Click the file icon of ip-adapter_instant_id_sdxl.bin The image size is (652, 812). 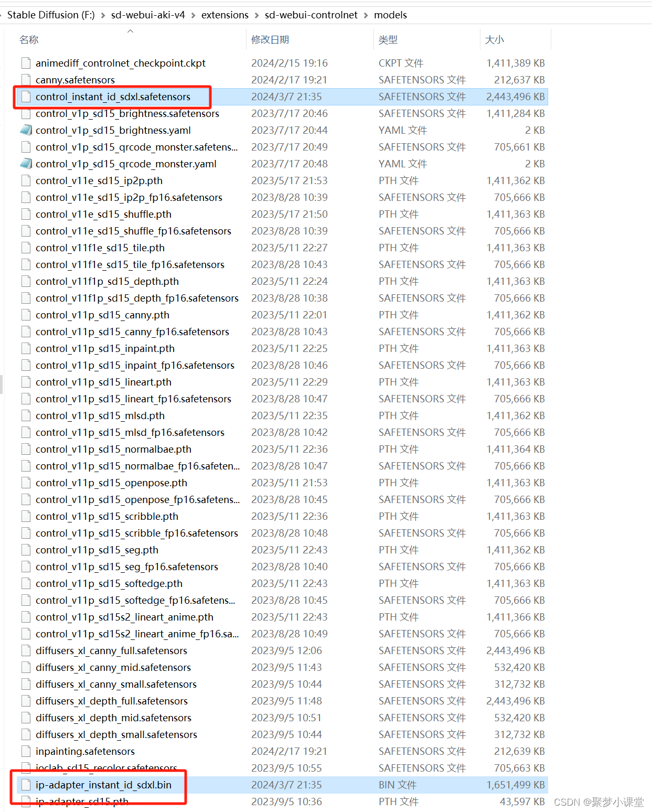(x=26, y=785)
